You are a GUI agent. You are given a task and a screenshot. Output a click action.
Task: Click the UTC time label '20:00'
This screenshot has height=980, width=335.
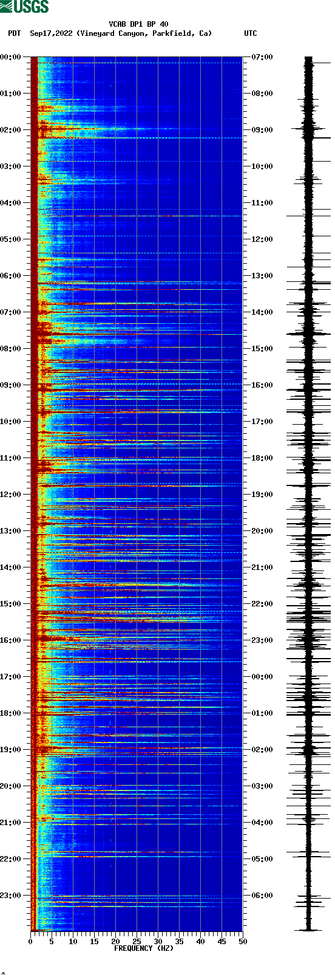[x=262, y=531]
